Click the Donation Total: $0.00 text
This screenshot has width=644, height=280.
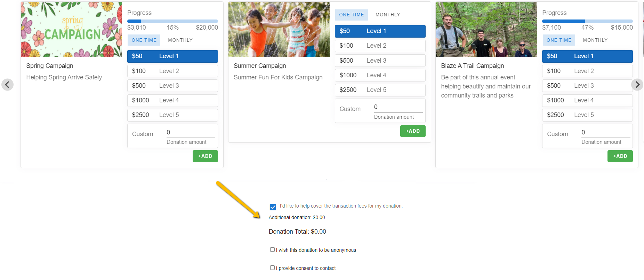point(297,232)
